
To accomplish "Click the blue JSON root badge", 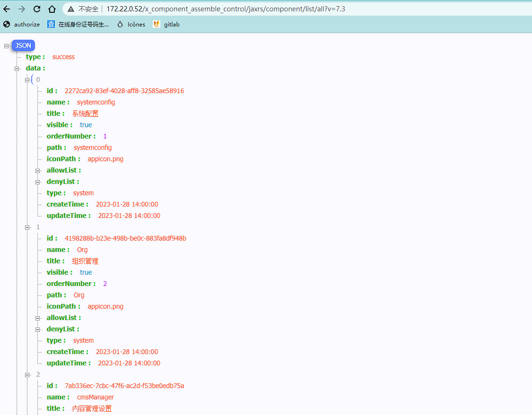I will click(23, 46).
